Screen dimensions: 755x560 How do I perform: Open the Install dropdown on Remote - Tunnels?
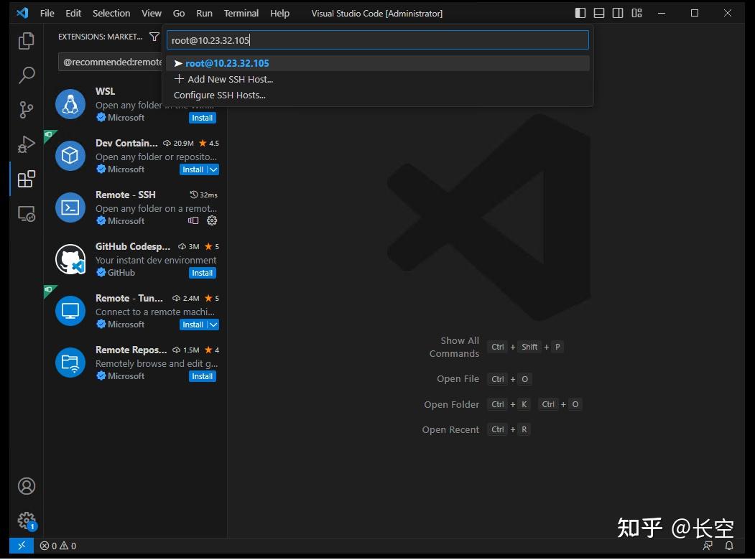212,325
